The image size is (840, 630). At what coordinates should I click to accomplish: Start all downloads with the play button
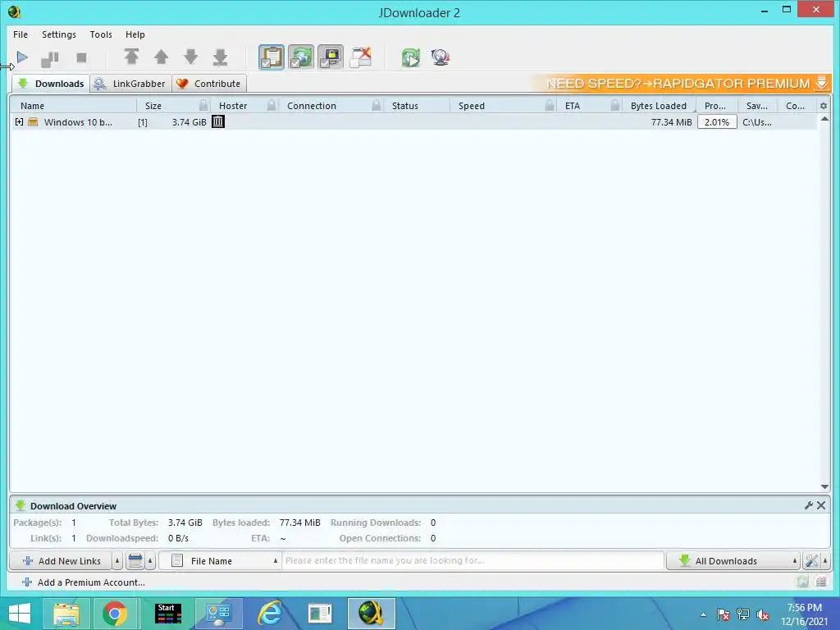22,57
